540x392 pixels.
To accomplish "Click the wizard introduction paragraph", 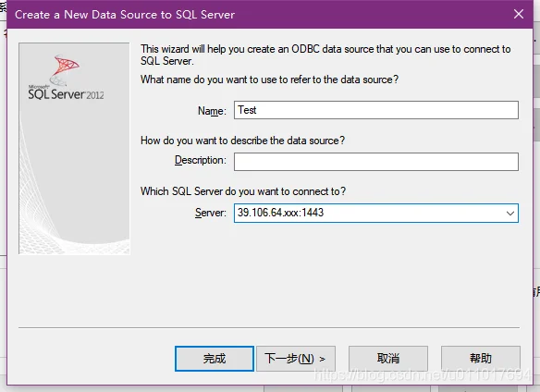I will tap(325, 55).
